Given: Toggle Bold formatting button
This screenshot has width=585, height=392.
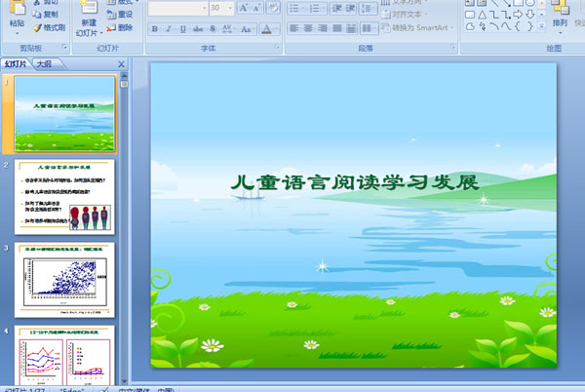Looking at the screenshot, I should [154, 28].
